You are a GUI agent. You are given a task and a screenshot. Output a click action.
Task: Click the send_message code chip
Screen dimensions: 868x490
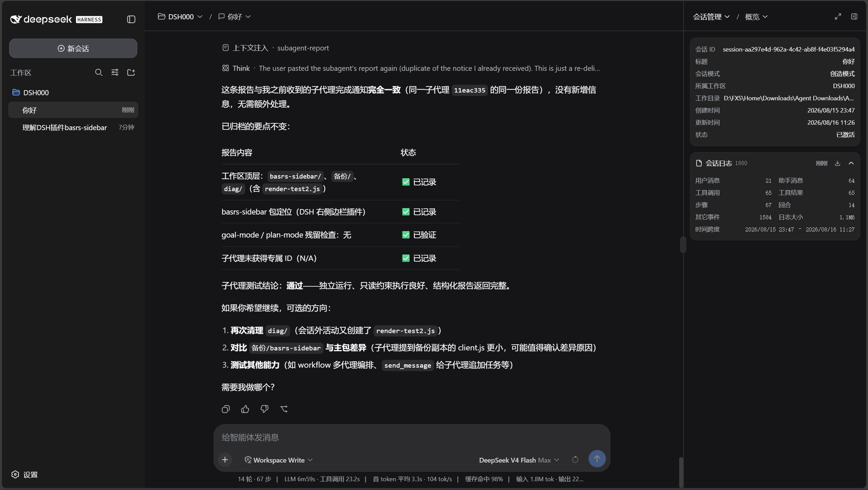tap(408, 365)
